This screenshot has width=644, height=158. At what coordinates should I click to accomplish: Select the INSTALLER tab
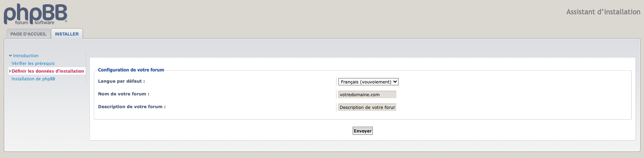(67, 34)
